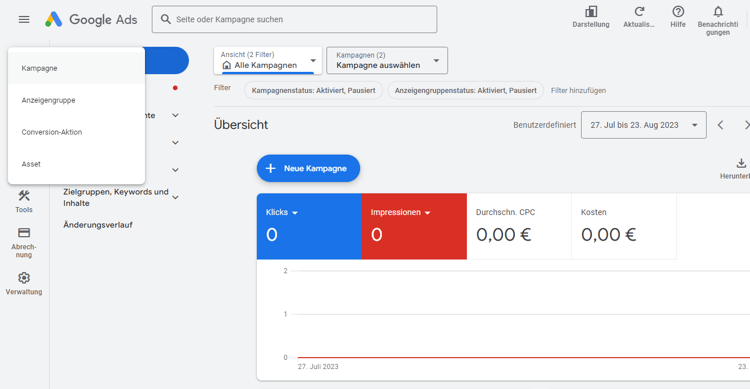Open Änderungsverlauf in the navigation
Image resolution: width=750 pixels, height=389 pixels.
[98, 225]
